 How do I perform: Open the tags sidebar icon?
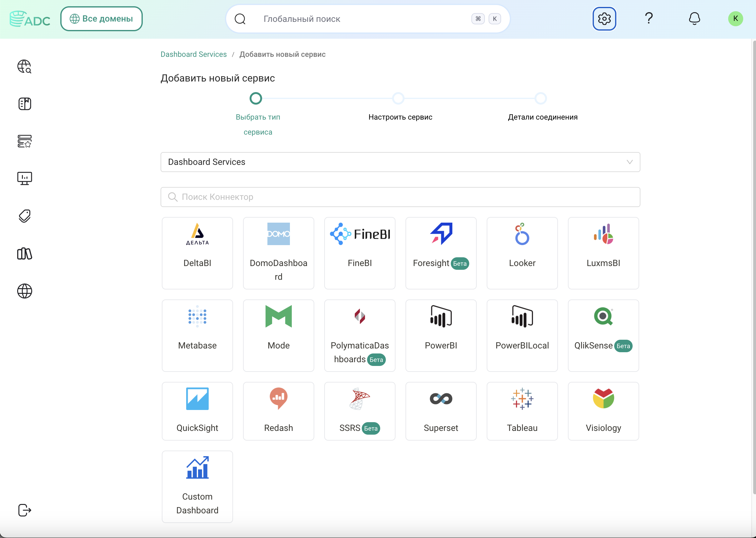pyautogui.click(x=25, y=216)
